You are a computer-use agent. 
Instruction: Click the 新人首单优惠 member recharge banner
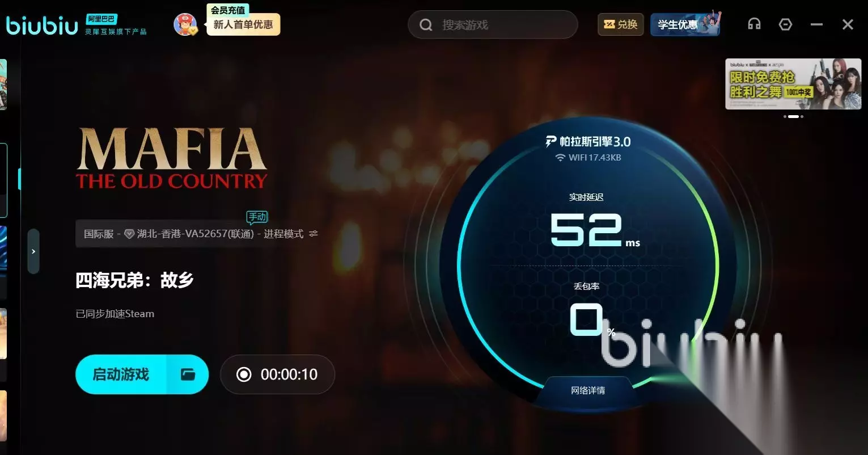243,24
